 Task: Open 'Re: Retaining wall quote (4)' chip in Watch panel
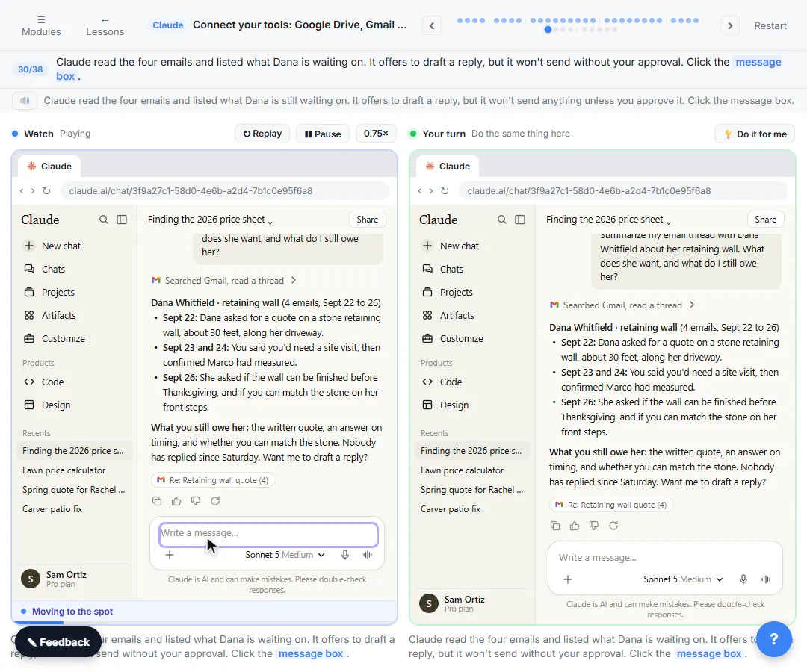(x=213, y=480)
